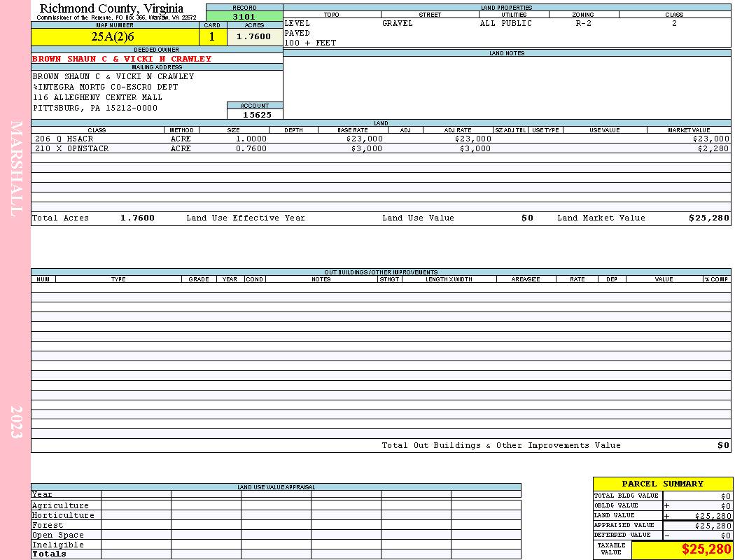The height and width of the screenshot is (560, 735).
Task: Click the PARCEL SUMMARY header
Action: 662,484
